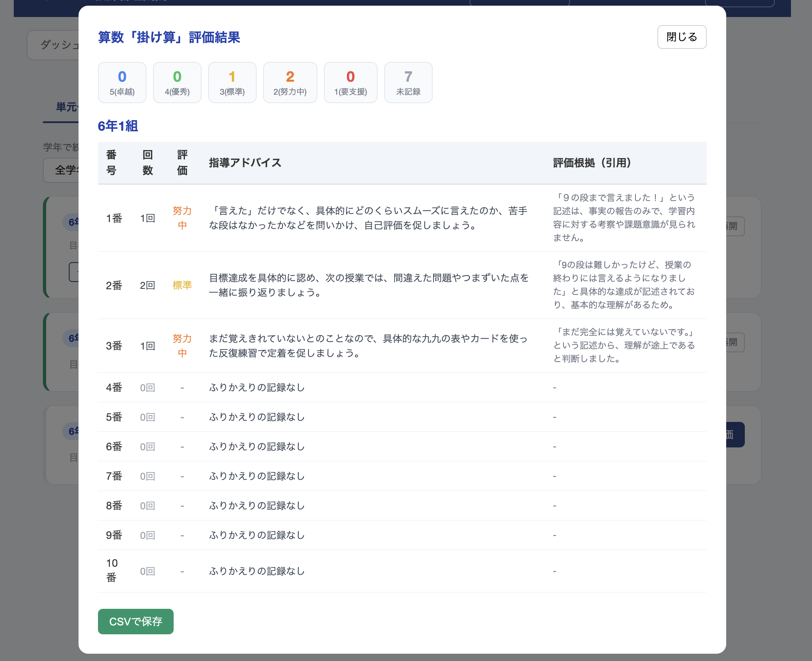This screenshot has height=661, width=812.
Task: Click the 3番 student row number
Action: [x=114, y=346]
